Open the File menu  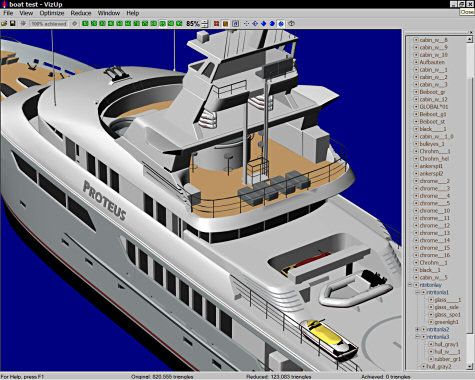pos(8,13)
